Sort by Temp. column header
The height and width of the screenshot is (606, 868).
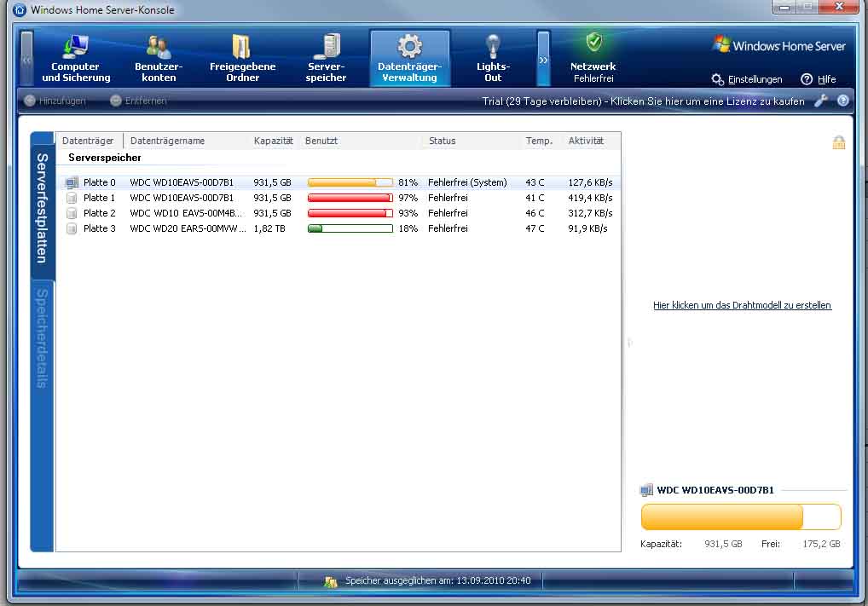click(x=539, y=141)
